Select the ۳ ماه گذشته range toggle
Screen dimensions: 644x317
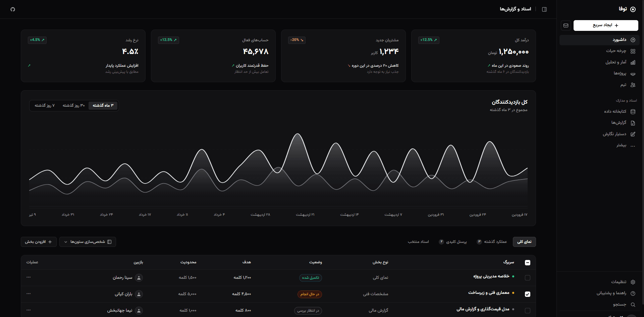(103, 106)
